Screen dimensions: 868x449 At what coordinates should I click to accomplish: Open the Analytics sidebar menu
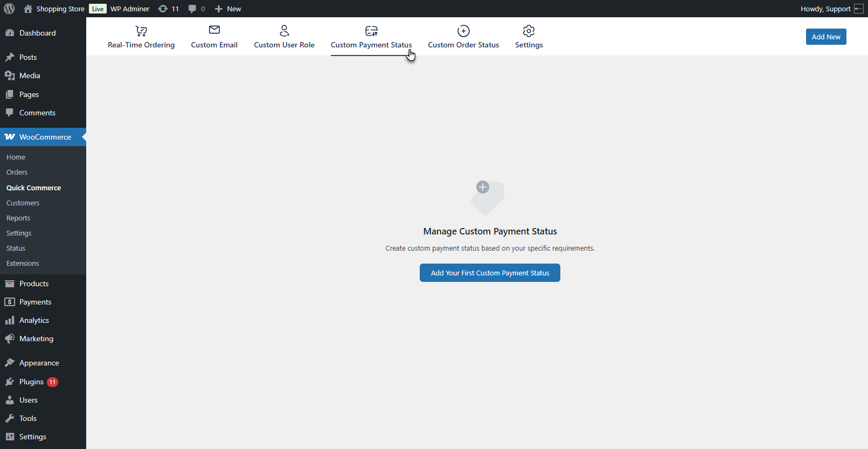click(x=34, y=320)
